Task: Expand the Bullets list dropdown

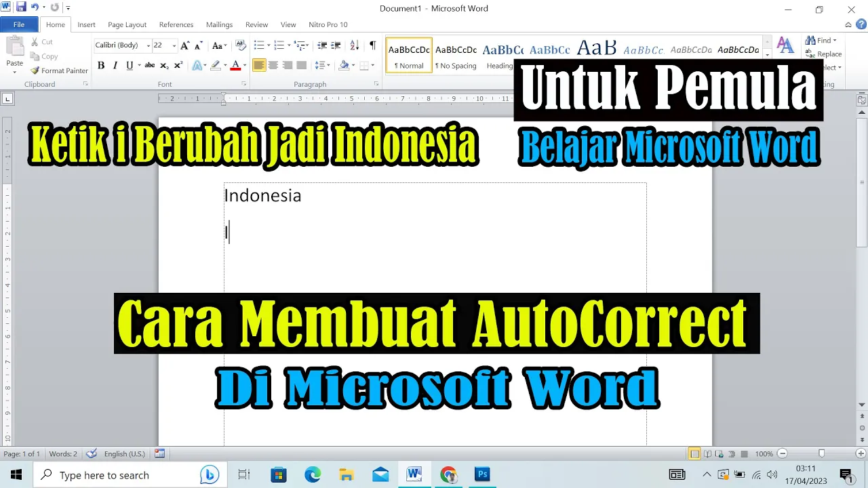Action: tap(270, 45)
